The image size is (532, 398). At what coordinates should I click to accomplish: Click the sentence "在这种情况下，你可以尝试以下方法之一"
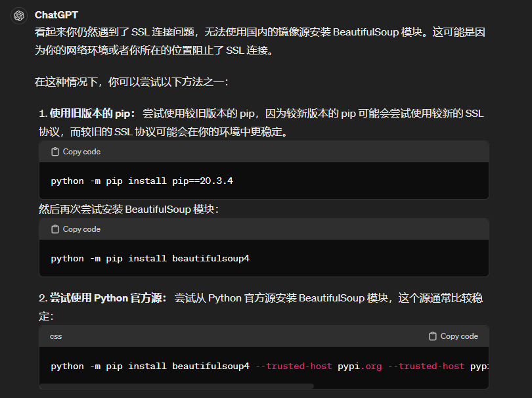129,82
